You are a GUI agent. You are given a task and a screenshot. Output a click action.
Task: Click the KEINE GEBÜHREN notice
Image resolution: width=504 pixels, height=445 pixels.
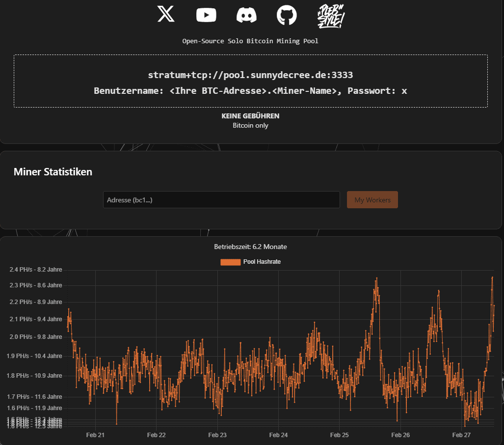coord(250,116)
